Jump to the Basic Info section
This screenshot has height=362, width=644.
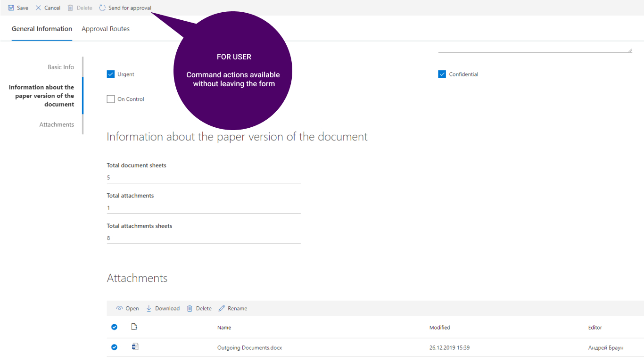(61, 67)
